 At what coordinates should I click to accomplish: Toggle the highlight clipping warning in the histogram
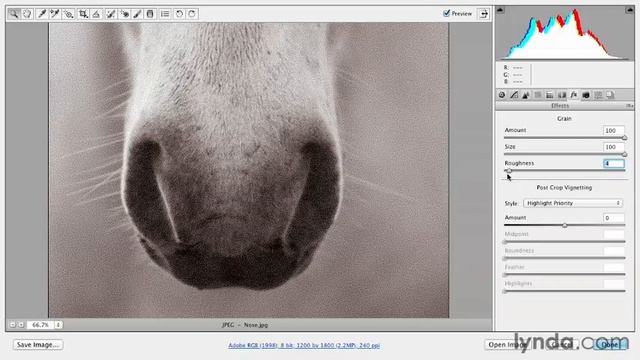tap(629, 10)
